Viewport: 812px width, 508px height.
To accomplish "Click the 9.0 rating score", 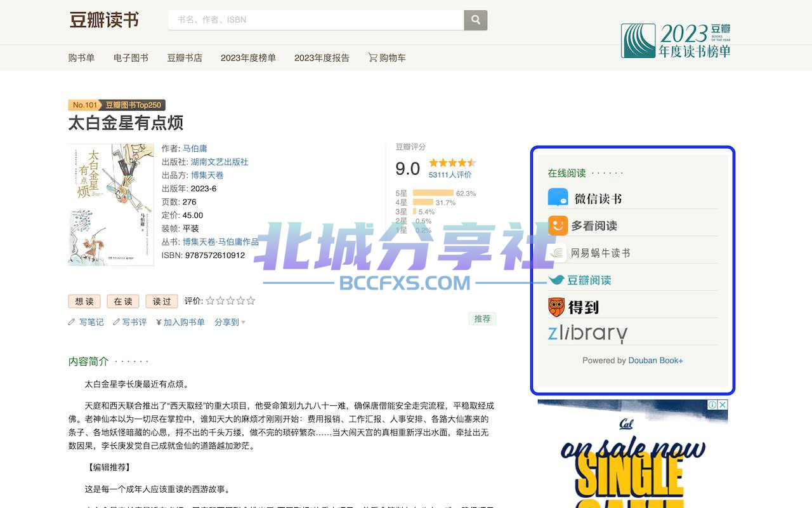I will [407, 169].
